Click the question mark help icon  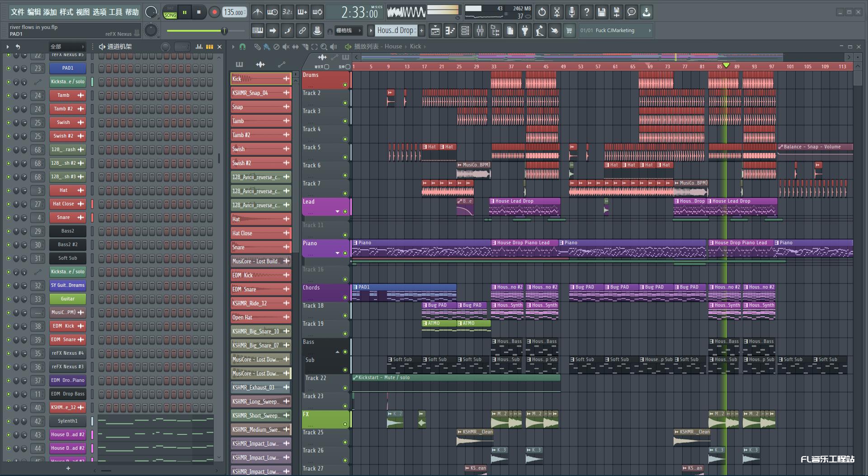pos(587,12)
